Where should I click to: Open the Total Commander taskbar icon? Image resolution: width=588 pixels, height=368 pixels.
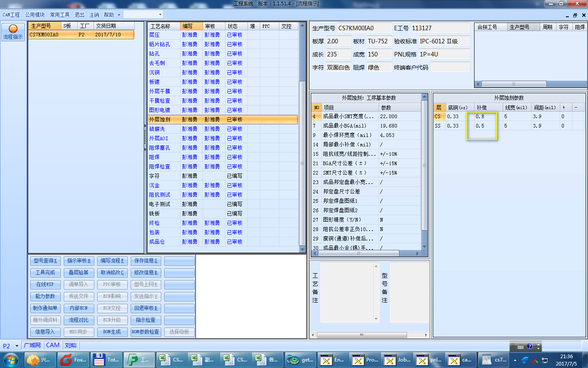(x=105, y=360)
